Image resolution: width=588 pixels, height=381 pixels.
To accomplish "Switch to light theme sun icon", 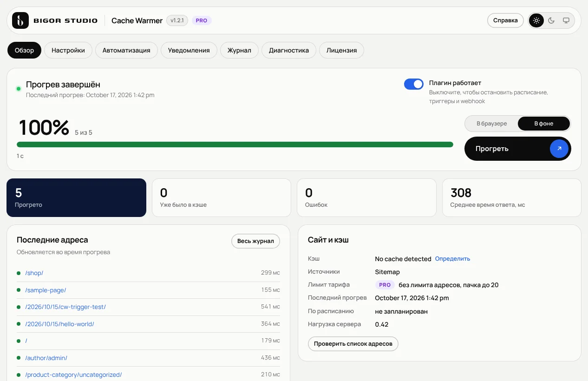I will pyautogui.click(x=536, y=20).
